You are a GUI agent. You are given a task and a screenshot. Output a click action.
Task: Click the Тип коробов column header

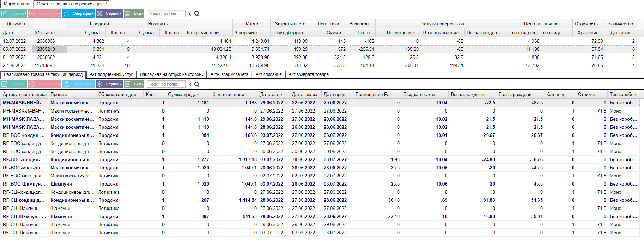623,94
